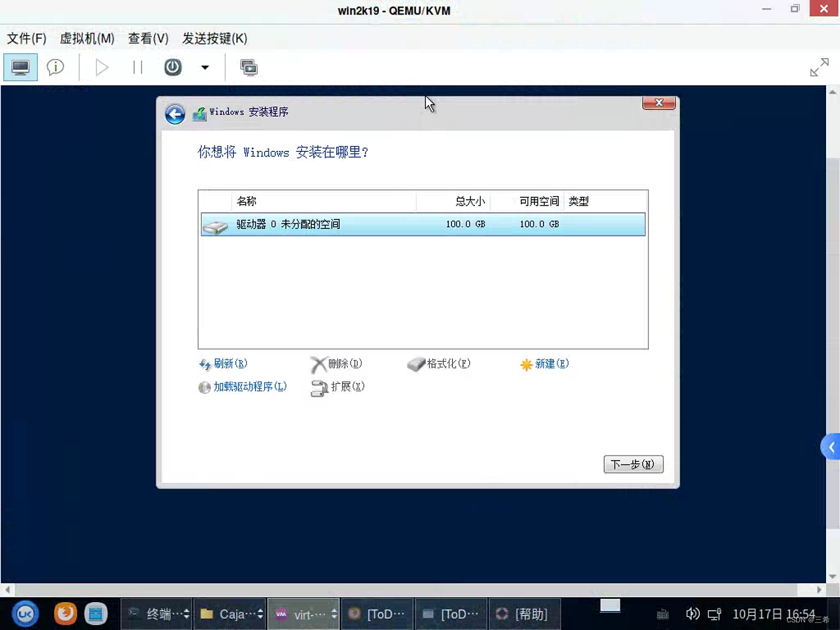Close the Windows 安装程序 dialog

tap(658, 103)
